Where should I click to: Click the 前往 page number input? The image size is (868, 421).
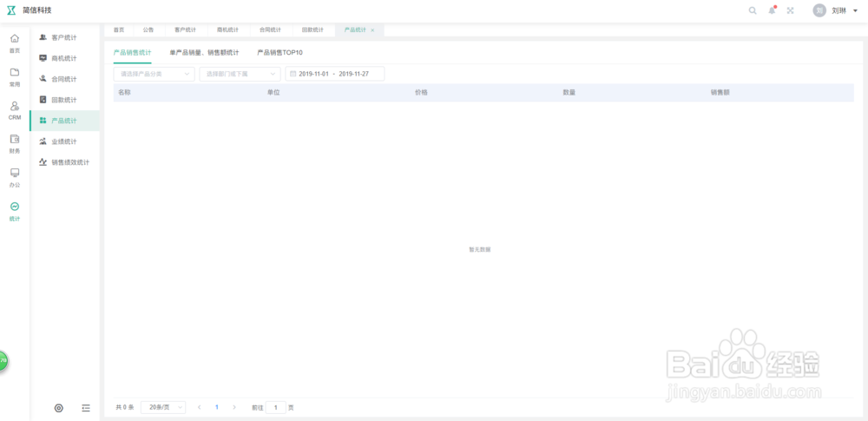(x=276, y=407)
